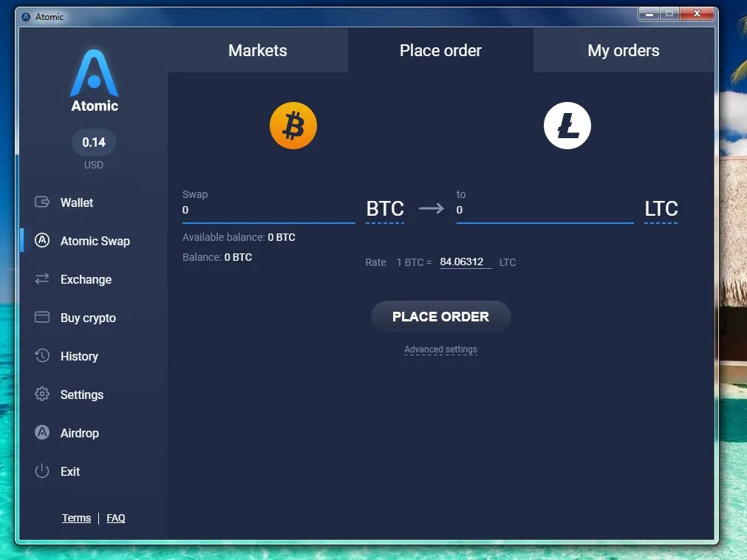Image resolution: width=747 pixels, height=560 pixels.
Task: Click the '1 BTC =' rate label
Action: [414, 262]
